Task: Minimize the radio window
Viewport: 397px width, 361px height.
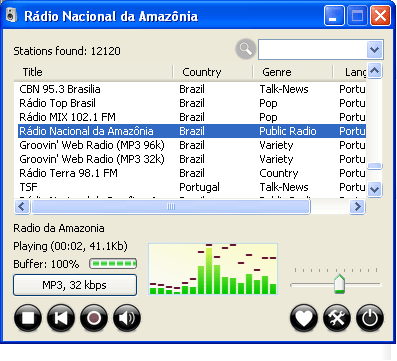Action: [334, 16]
